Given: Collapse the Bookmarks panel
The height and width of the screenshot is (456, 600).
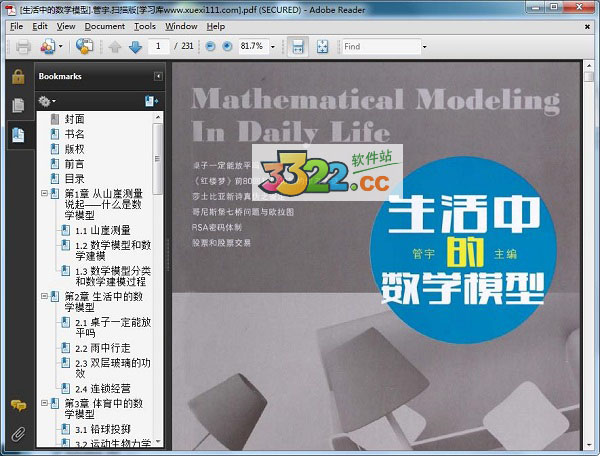Looking at the screenshot, I should [x=158, y=76].
